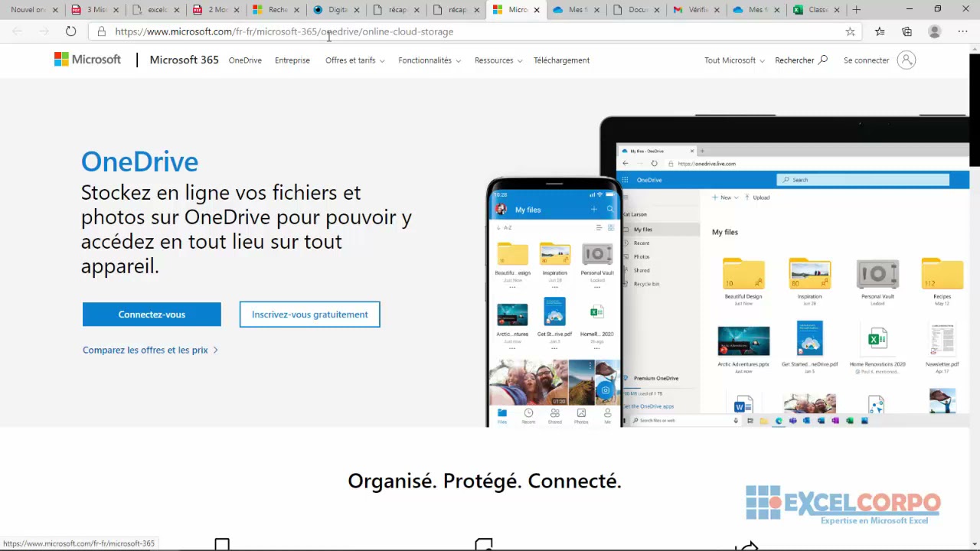Click the Microsoft logo
This screenshot has width=980, height=551.
point(87,60)
